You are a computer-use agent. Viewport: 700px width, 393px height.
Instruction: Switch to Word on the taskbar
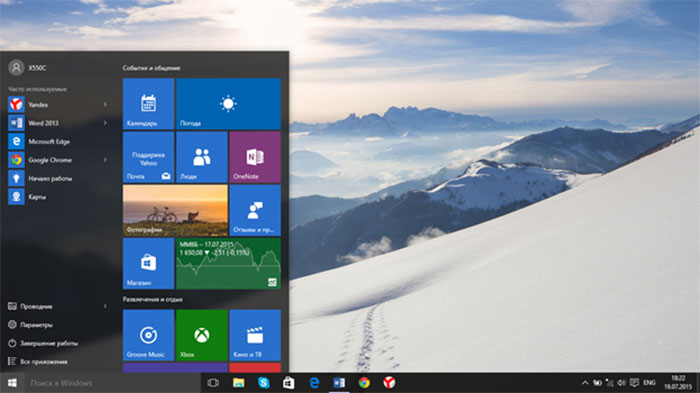click(x=339, y=383)
